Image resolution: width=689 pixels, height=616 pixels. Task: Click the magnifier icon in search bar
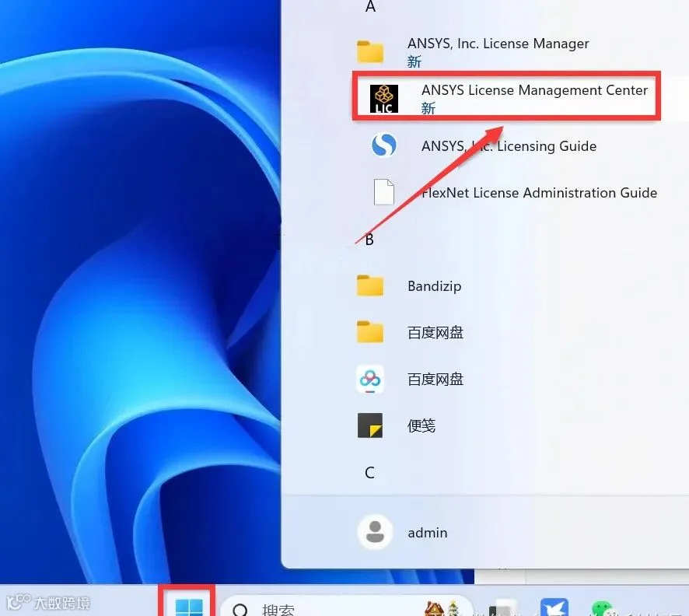(x=240, y=610)
